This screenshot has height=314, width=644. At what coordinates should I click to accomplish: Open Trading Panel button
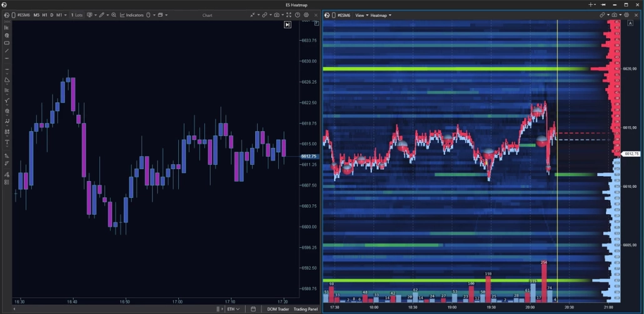(306, 309)
